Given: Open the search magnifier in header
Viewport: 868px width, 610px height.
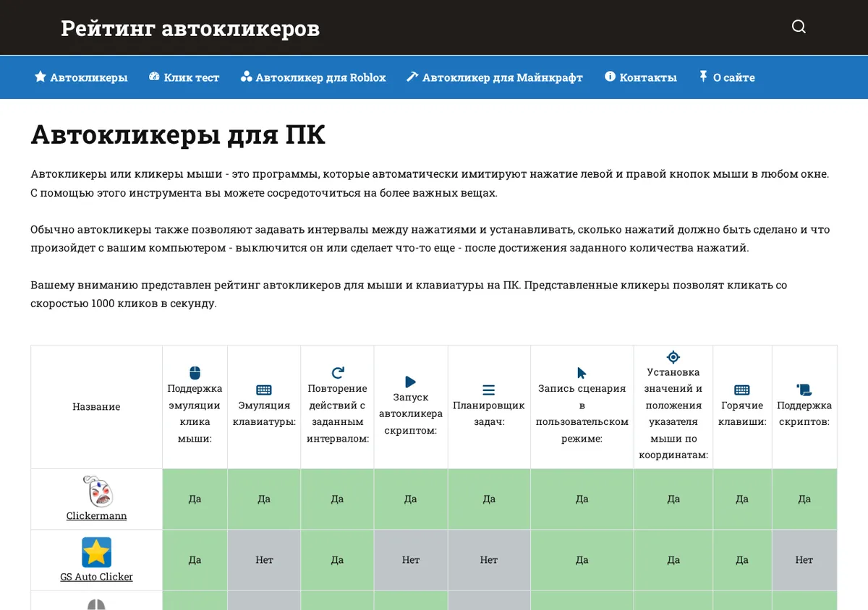Looking at the screenshot, I should click(799, 27).
